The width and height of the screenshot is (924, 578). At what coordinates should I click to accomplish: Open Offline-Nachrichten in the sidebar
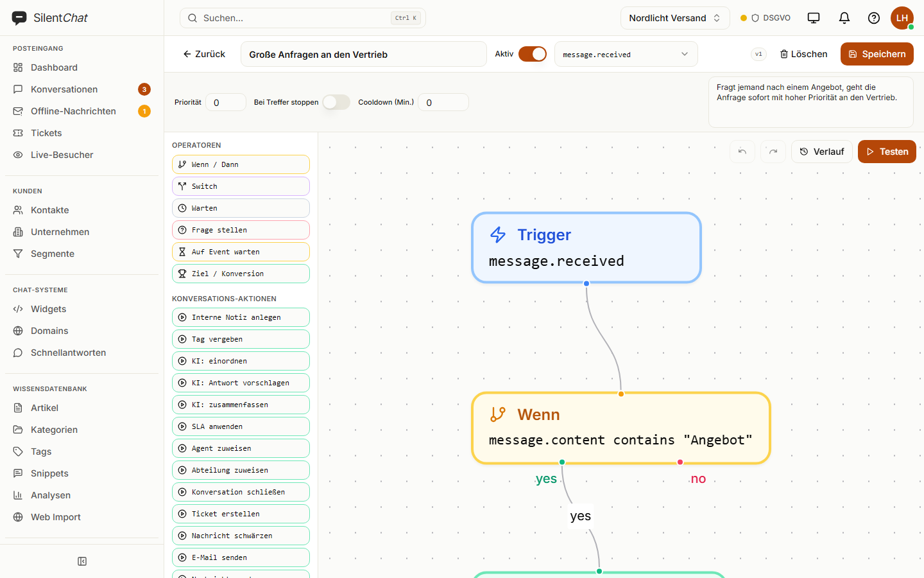[x=81, y=111]
